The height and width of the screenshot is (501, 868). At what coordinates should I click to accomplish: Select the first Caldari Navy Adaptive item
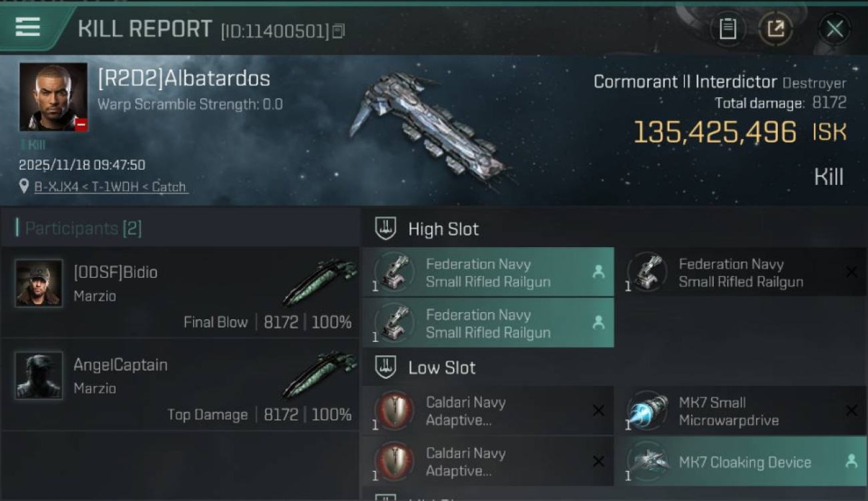click(487, 411)
